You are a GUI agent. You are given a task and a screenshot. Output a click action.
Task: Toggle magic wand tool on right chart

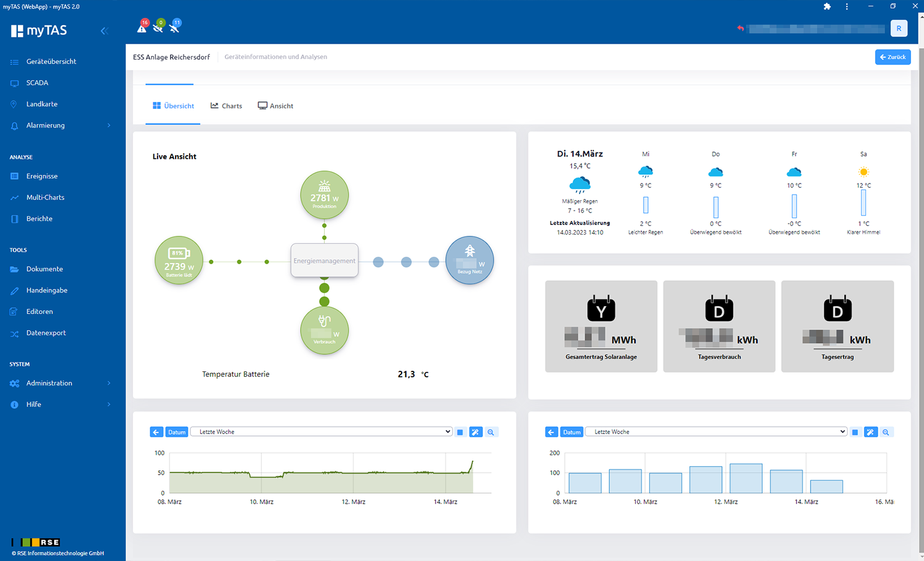pos(870,432)
